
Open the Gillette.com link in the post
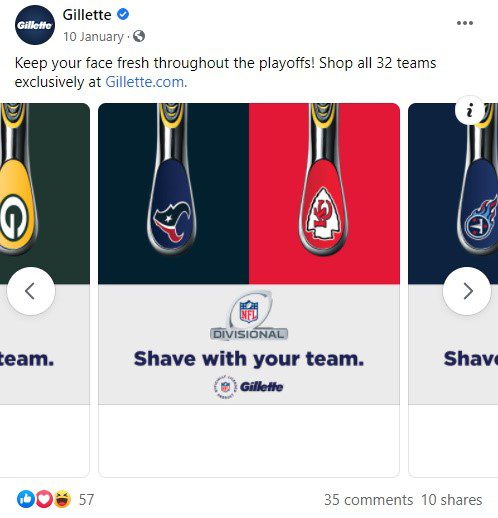(x=146, y=82)
